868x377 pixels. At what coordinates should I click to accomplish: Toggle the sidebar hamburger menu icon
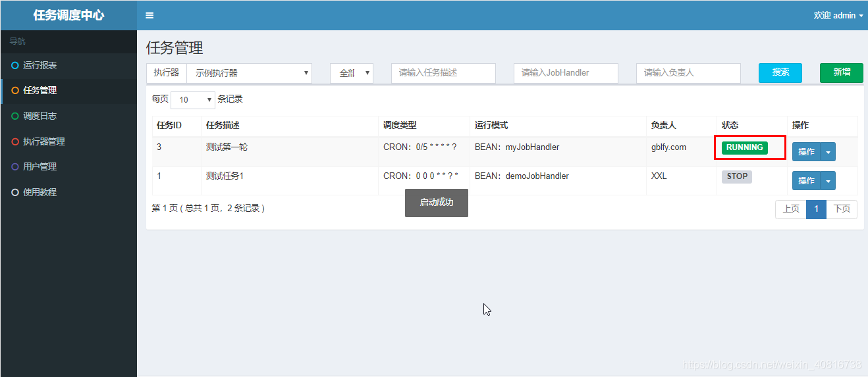(149, 16)
